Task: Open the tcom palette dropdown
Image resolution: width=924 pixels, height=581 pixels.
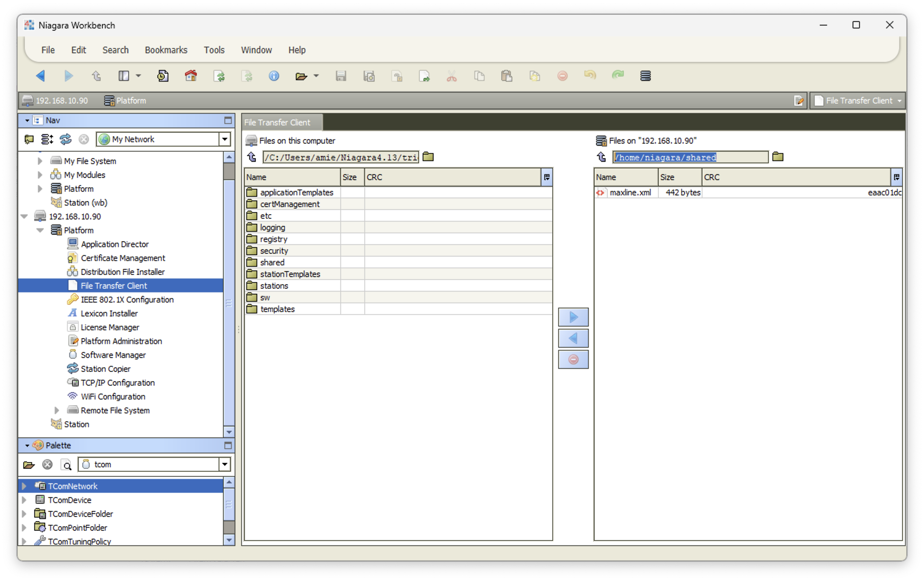Action: point(224,464)
